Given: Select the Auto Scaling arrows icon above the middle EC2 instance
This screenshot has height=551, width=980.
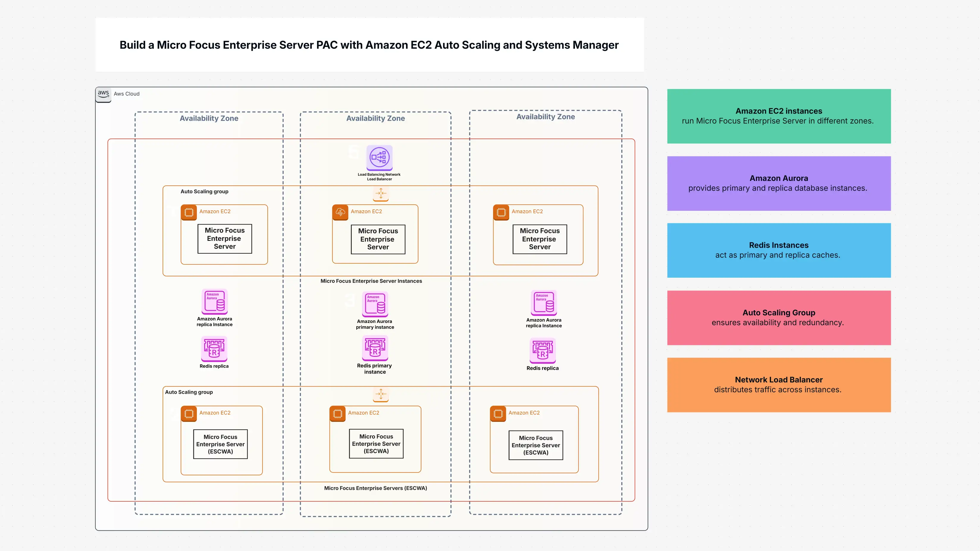Looking at the screenshot, I should pyautogui.click(x=381, y=194).
